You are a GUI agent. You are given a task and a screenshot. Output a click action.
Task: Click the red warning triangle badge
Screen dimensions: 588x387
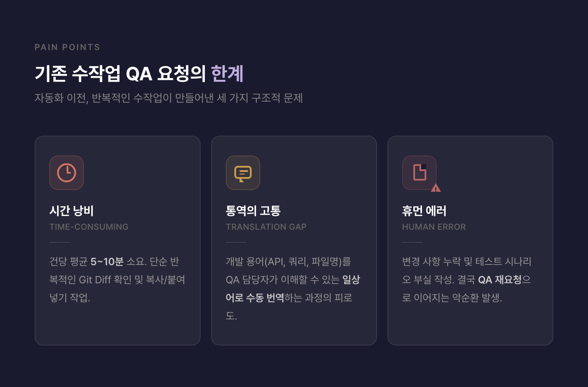436,188
